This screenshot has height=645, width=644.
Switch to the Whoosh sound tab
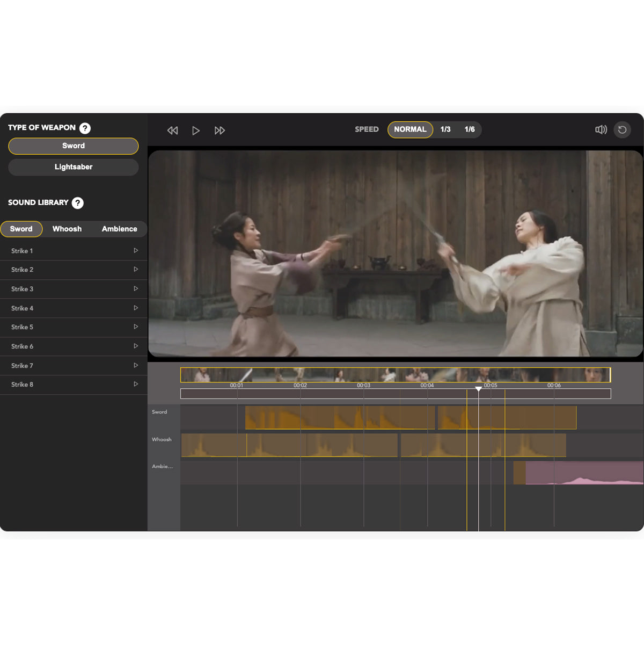[x=67, y=229]
